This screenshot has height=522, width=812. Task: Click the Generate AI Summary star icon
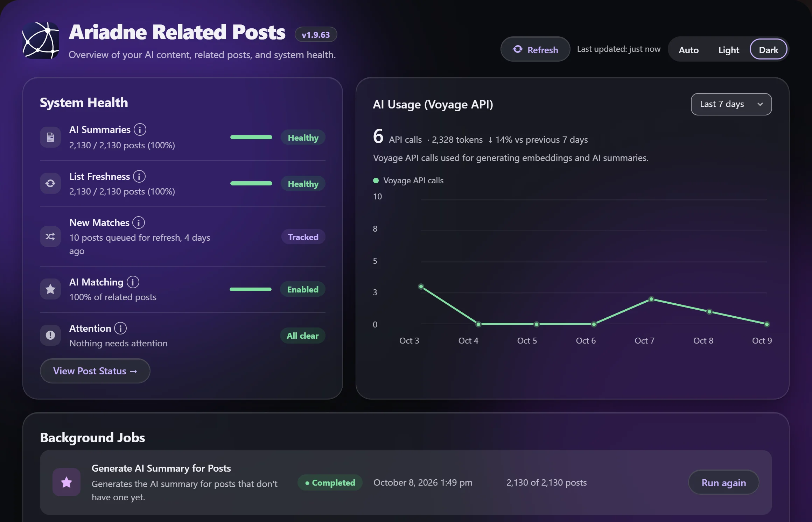pos(66,482)
